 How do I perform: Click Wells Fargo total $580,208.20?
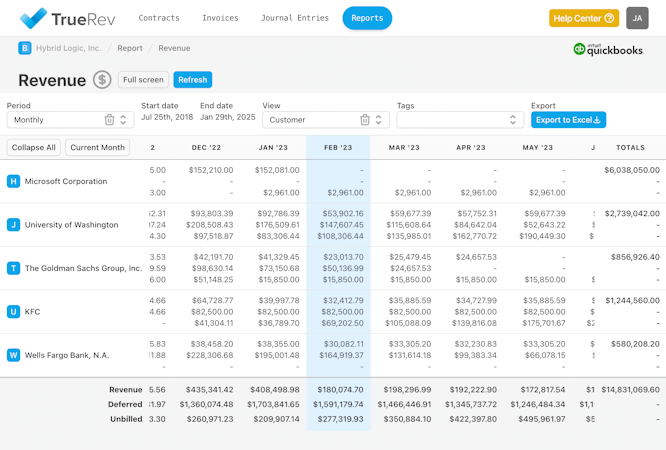click(635, 344)
